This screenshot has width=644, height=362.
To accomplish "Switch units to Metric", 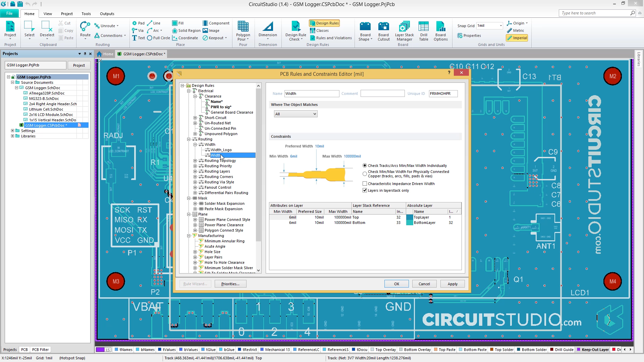I will pos(517,31).
